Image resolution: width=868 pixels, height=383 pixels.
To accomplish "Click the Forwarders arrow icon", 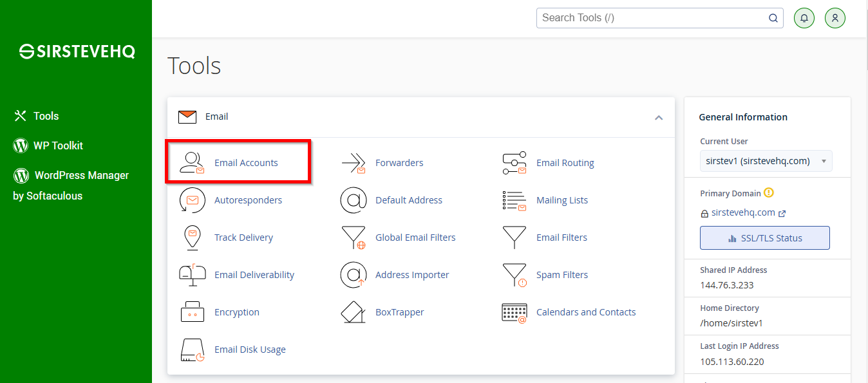I will pyautogui.click(x=354, y=163).
